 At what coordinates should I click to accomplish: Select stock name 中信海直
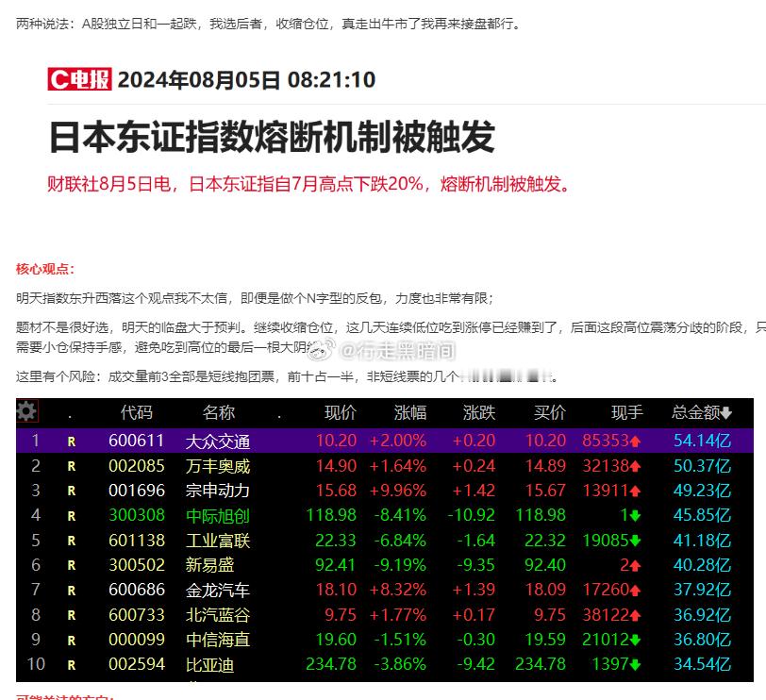click(x=218, y=641)
